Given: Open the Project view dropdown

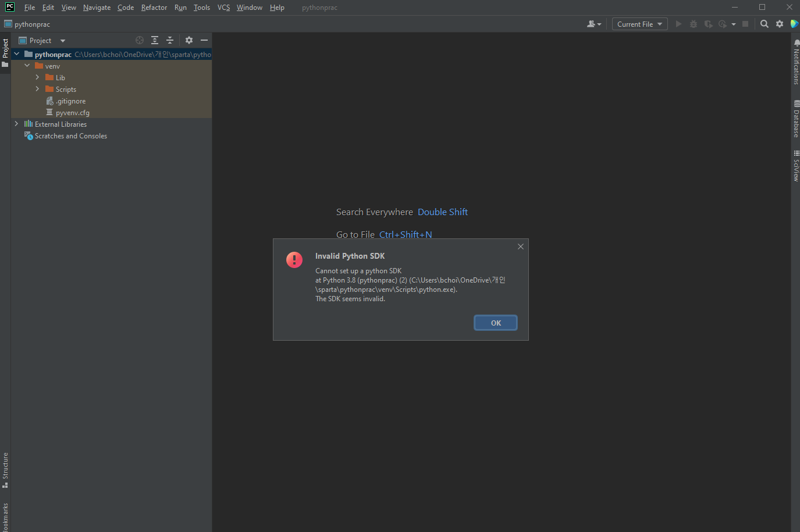Looking at the screenshot, I should click(42, 41).
